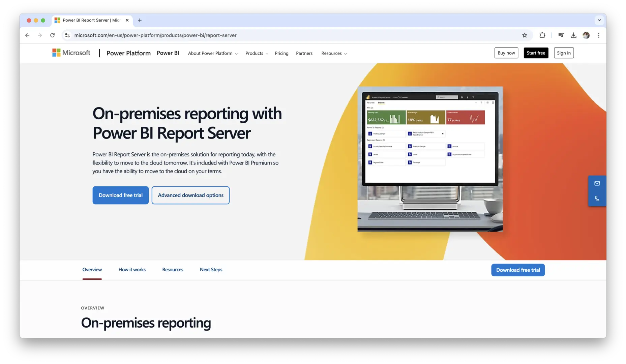Screen dimensions: 626x364
Task: Open the Partners page link
Action: pos(304,53)
